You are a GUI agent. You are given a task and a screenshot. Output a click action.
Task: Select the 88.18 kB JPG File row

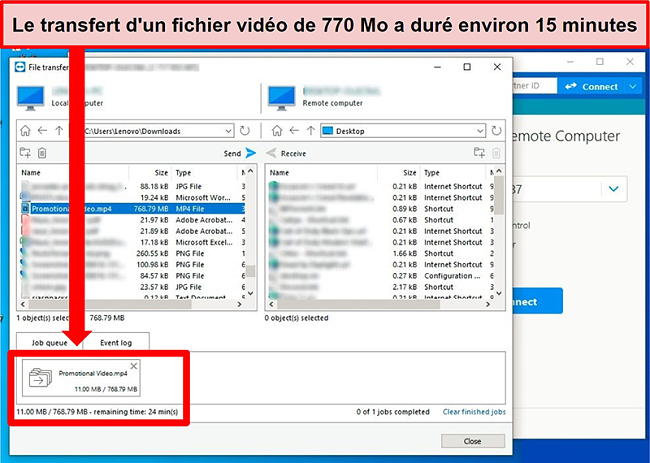click(x=133, y=186)
